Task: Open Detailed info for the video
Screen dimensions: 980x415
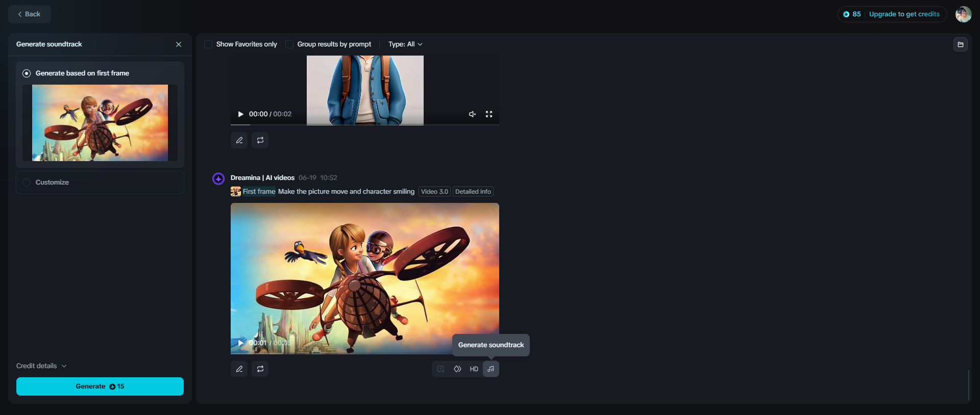Action: coord(473,192)
